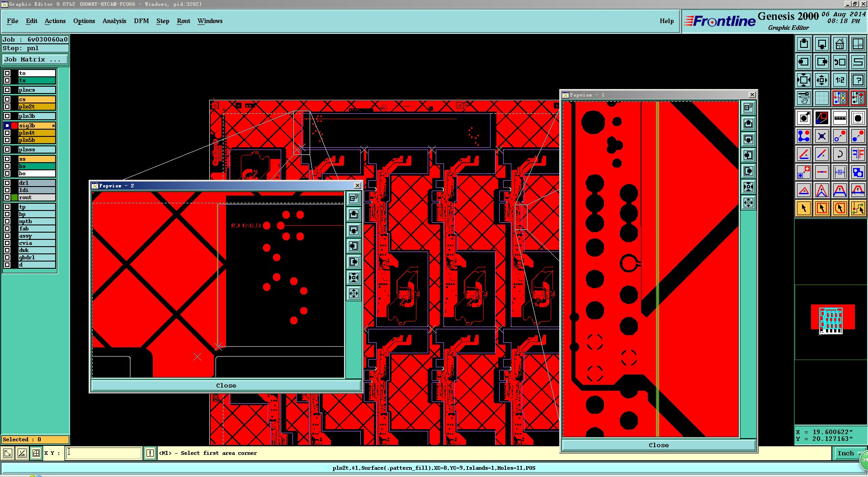Click the pan left view icon

pyautogui.click(x=804, y=62)
